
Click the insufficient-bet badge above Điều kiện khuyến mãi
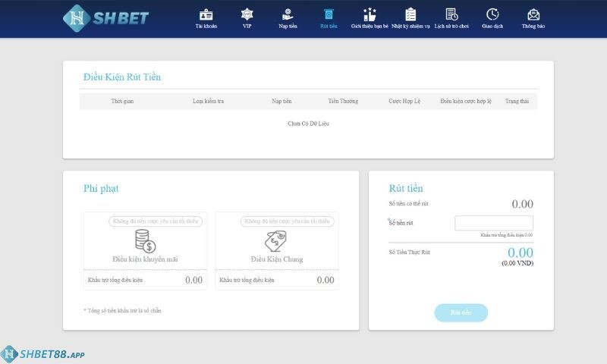tap(156, 221)
